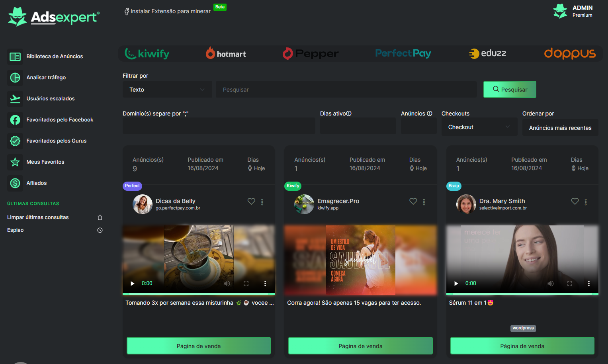Viewport: 608px width, 364px height.
Task: Open Favoritados pelo Facebook from the sidebar
Action: pos(59,120)
